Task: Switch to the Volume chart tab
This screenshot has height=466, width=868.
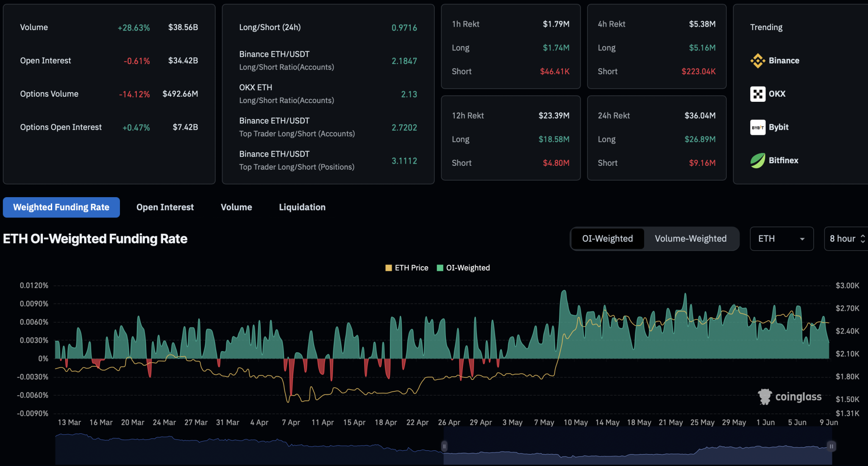Action: click(x=236, y=207)
